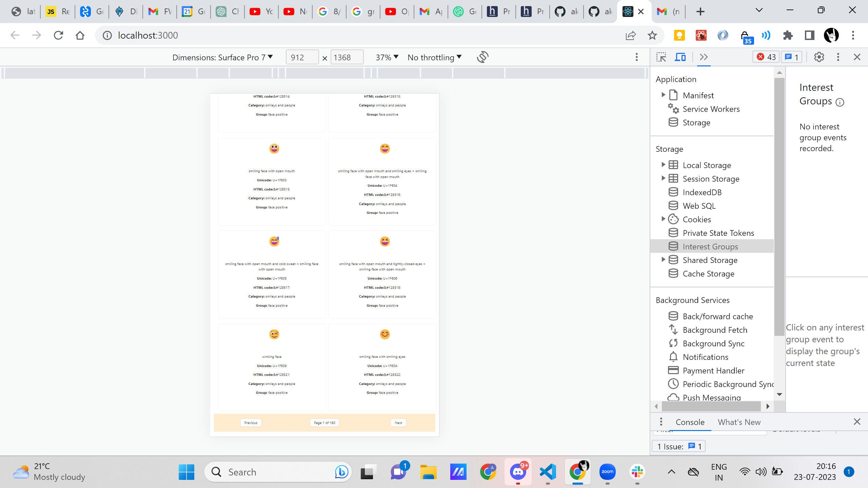Open the Dimensions Surface Pro 7 dropdown

coord(222,57)
